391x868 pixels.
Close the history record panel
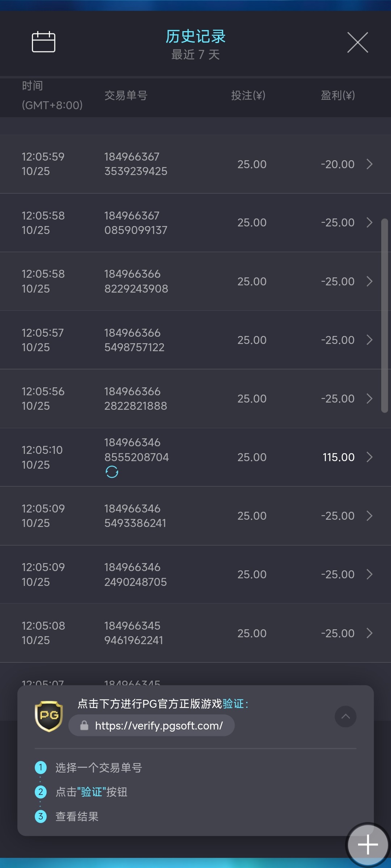click(357, 42)
